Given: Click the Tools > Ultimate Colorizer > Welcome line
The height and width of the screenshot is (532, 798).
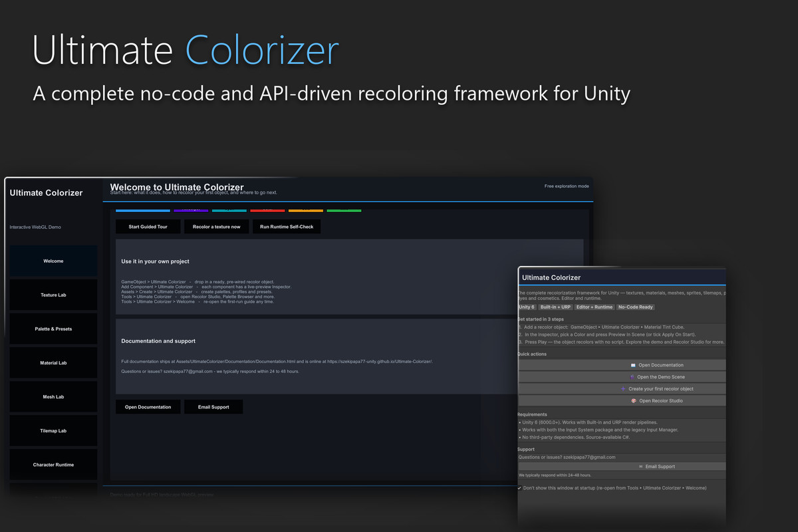Looking at the screenshot, I should click(x=198, y=302).
